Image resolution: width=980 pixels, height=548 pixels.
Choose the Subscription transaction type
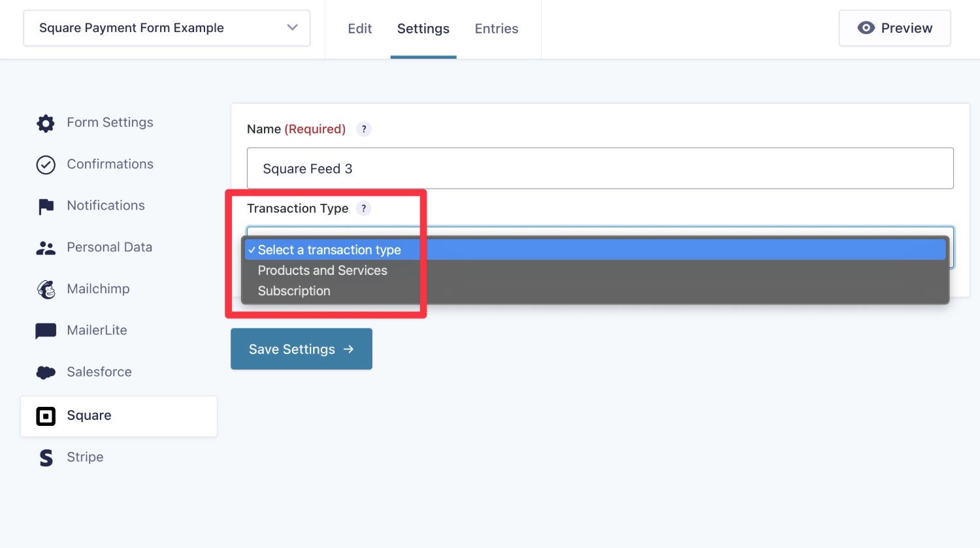(x=595, y=291)
